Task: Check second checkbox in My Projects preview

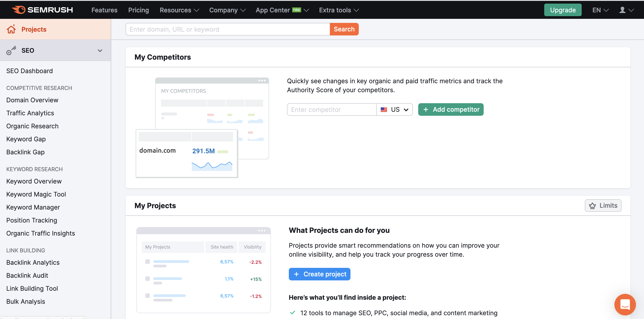Action: click(x=148, y=278)
